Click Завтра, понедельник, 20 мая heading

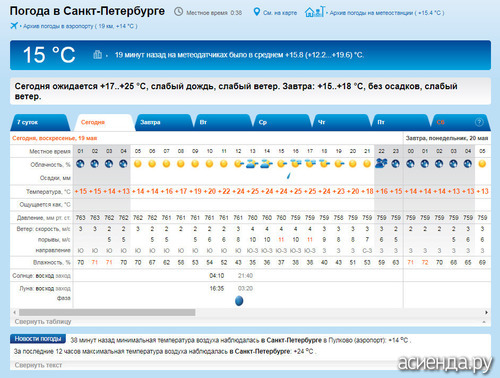click(x=447, y=138)
